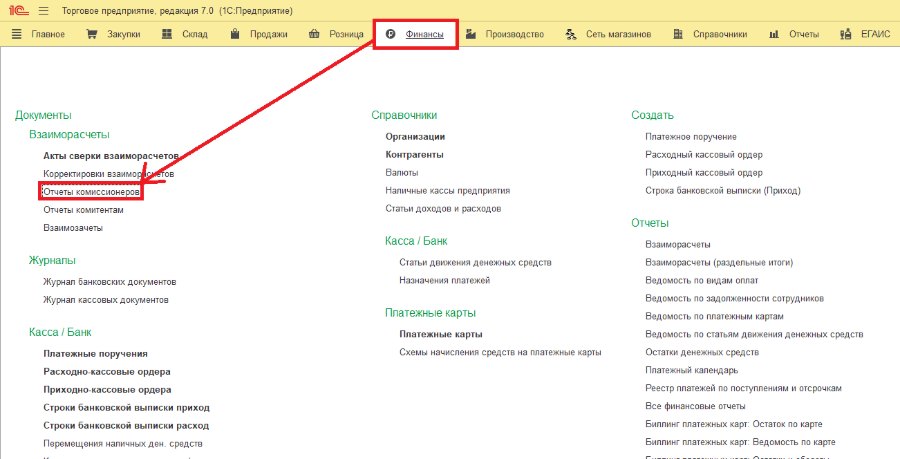
Task: Open Строки банковской выписки расход
Action: (126, 426)
